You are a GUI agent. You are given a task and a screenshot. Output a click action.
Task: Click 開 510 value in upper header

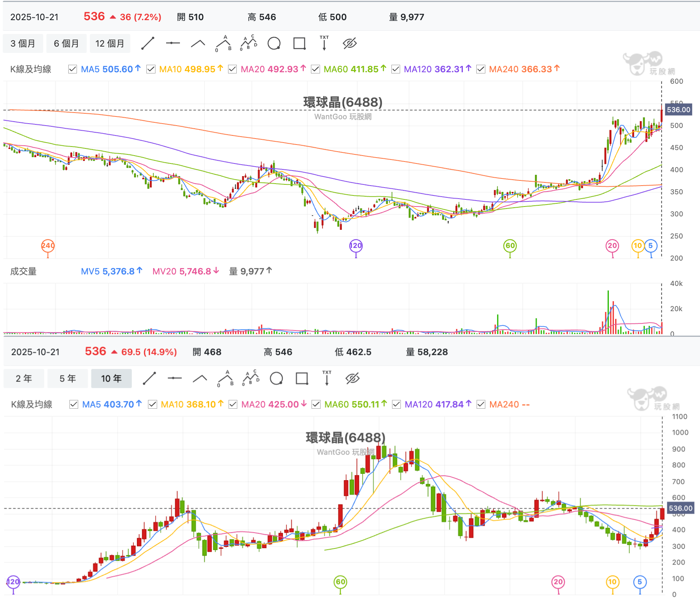tap(190, 17)
